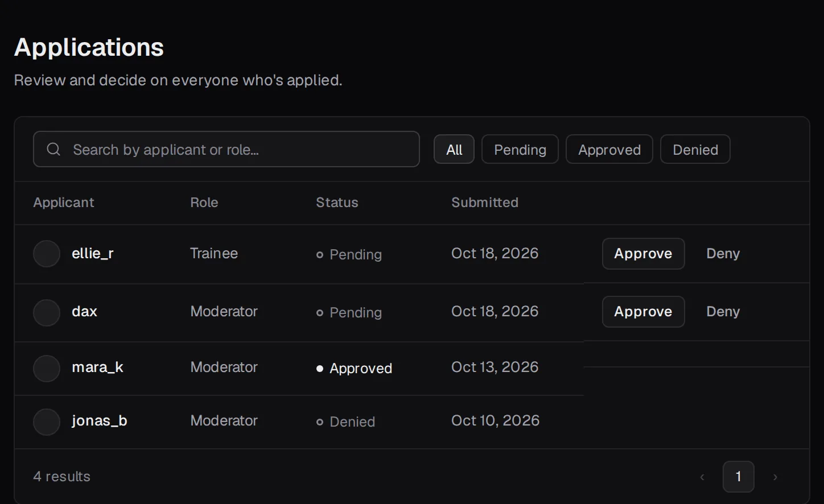Image resolution: width=824 pixels, height=504 pixels.
Task: Click the Submitted column header
Action: point(485,203)
